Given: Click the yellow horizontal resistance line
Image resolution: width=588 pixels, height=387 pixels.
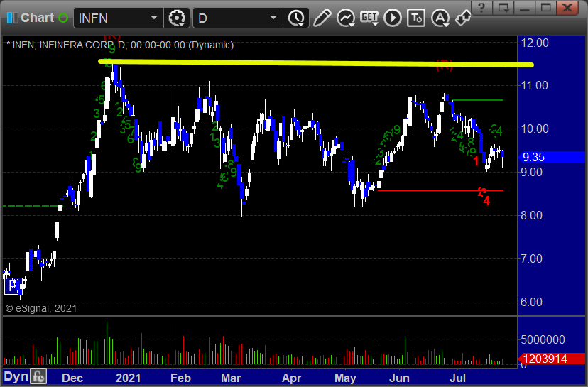Looking at the screenshot, I should pyautogui.click(x=316, y=63).
